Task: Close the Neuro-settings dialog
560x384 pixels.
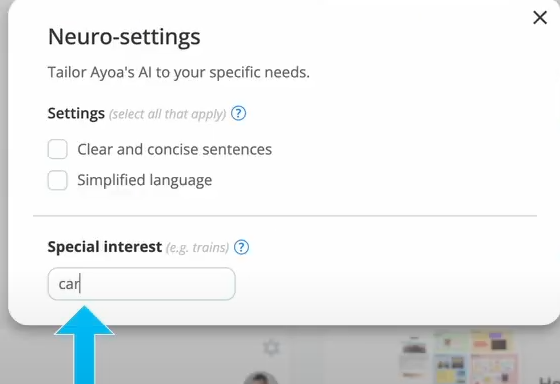Action: (540, 17)
